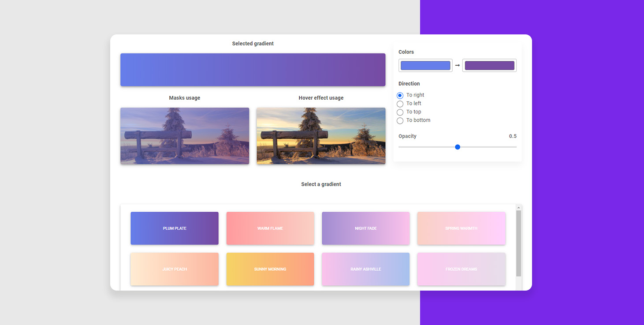Click the gradient list scrollbar up arrow

[519, 207]
